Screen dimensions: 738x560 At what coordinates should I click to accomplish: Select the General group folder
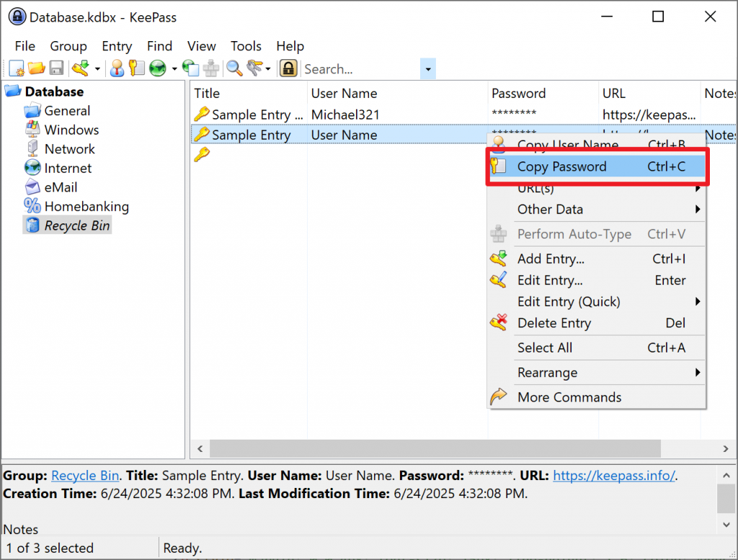coord(67,111)
